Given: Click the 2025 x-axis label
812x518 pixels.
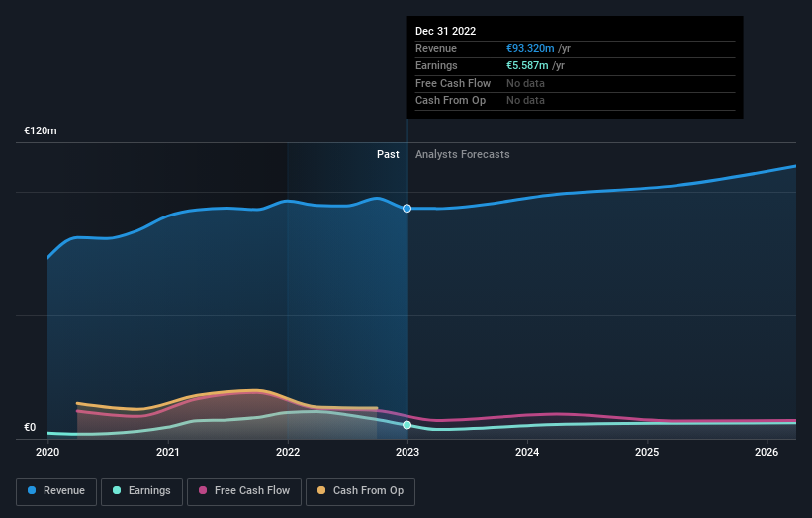Looking at the screenshot, I should pos(647,452).
